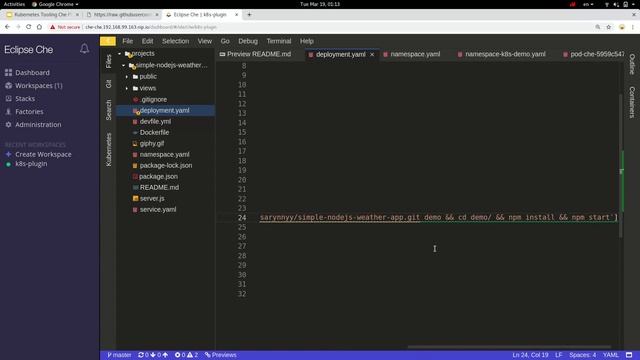This screenshot has height=360, width=640.
Task: Open the Selection menu
Action: click(175, 41)
